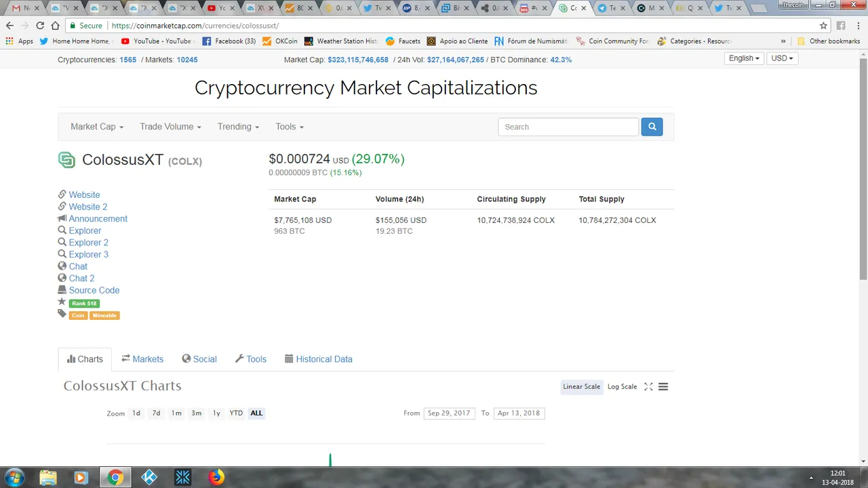Image resolution: width=868 pixels, height=488 pixels.
Task: Open Kodi from the taskbar
Action: pyautogui.click(x=149, y=478)
